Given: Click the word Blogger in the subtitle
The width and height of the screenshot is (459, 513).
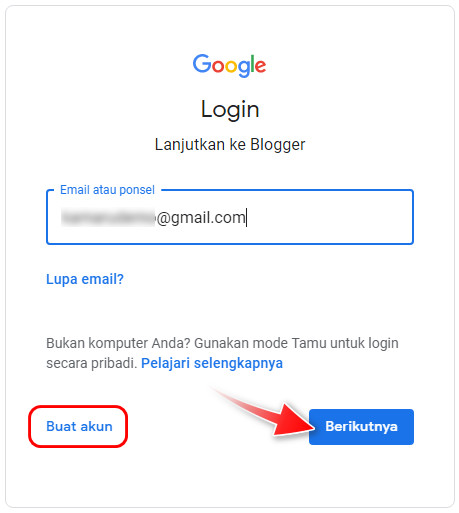Looking at the screenshot, I should click(x=278, y=145).
